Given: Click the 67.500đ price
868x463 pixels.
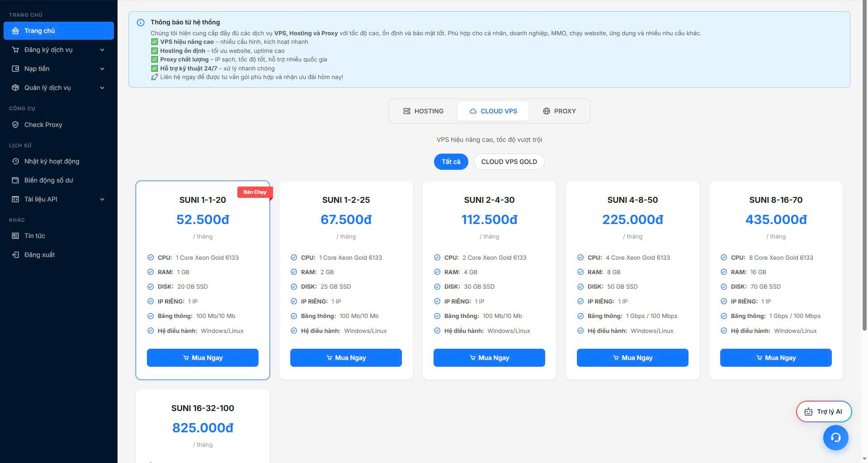Looking at the screenshot, I should [346, 220].
